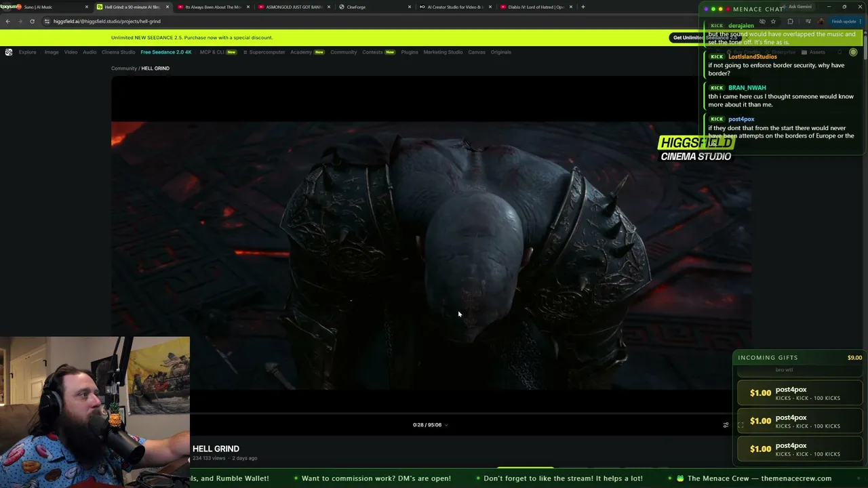
Task: Open the Explore menu item
Action: [28, 52]
